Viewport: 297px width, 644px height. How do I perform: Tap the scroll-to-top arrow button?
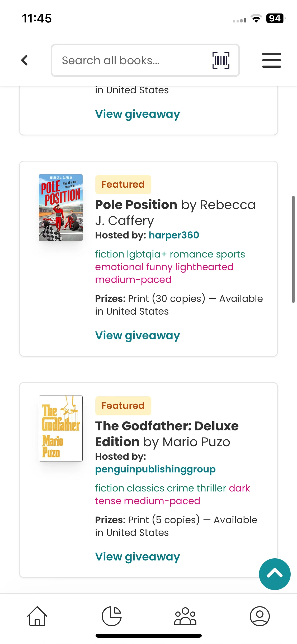(x=275, y=574)
